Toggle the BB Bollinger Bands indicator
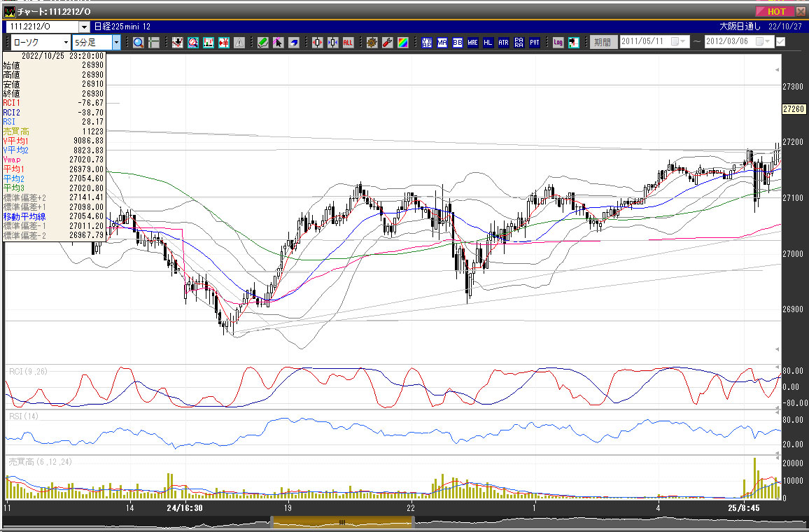Screen dimensions: 809x532 coord(458,42)
